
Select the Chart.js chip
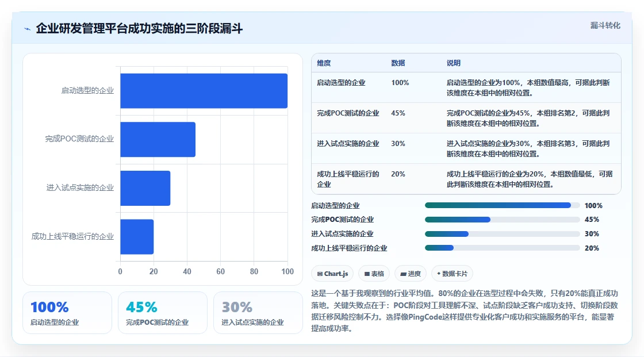pos(333,274)
